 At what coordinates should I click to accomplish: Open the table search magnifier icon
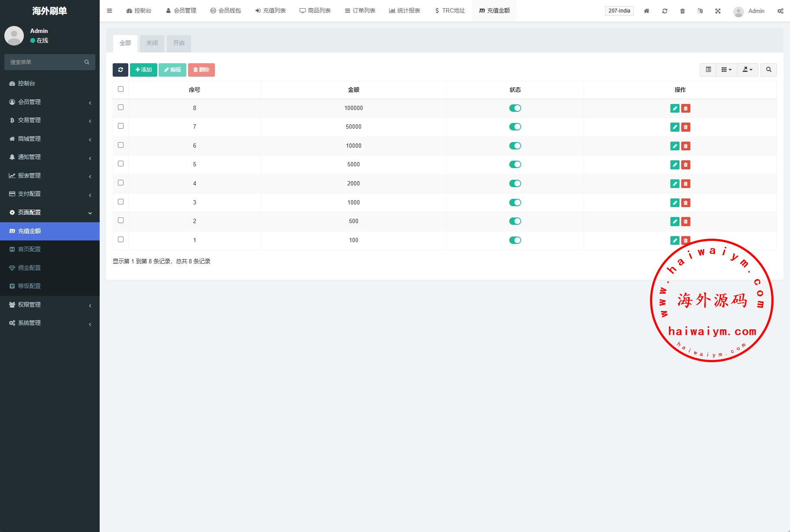click(x=769, y=70)
